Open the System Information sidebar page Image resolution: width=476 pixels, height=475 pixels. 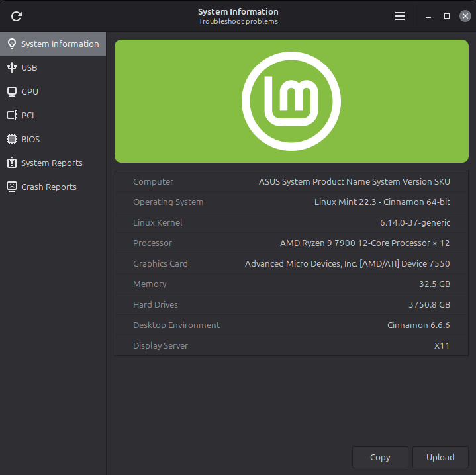pos(53,44)
